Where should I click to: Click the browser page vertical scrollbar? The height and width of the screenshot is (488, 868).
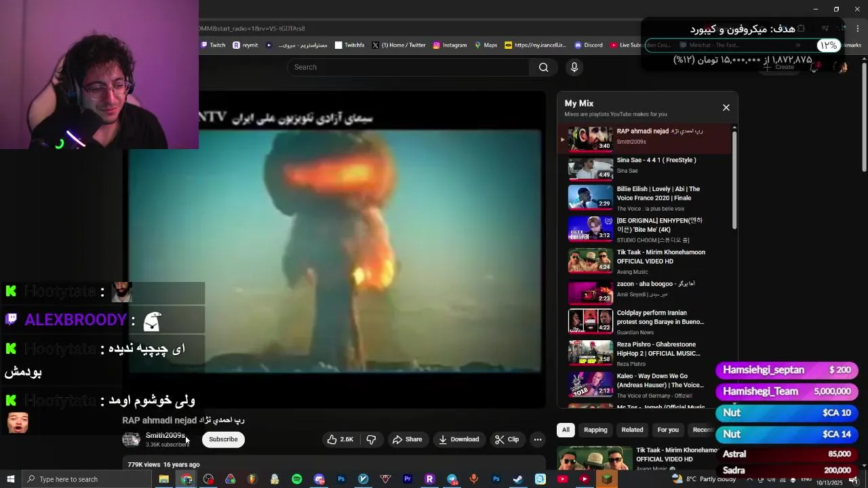(864, 117)
